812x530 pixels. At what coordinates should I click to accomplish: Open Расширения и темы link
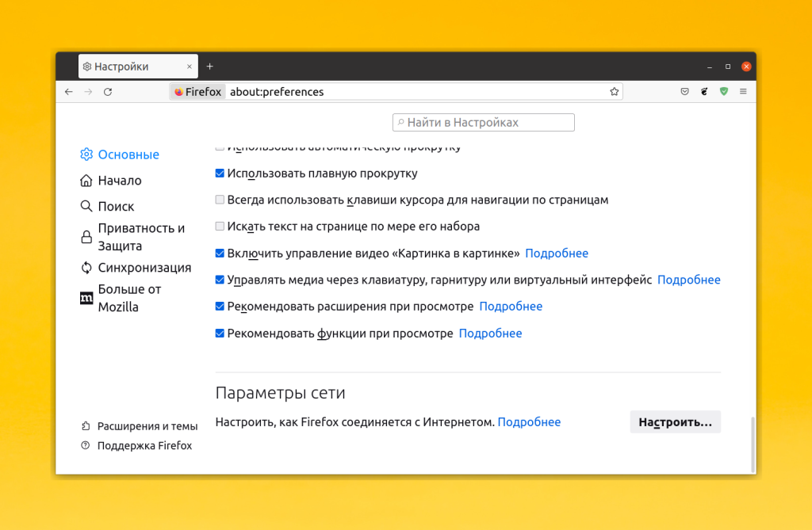(140, 426)
